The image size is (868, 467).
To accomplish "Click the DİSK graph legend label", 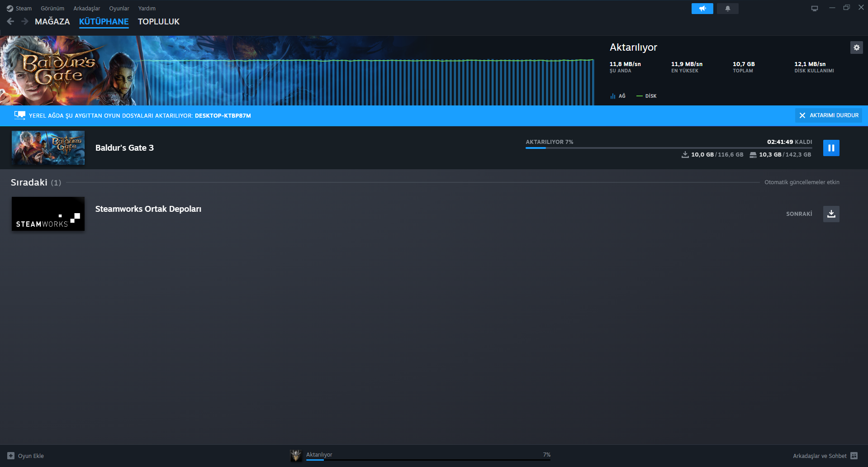I will click(650, 96).
